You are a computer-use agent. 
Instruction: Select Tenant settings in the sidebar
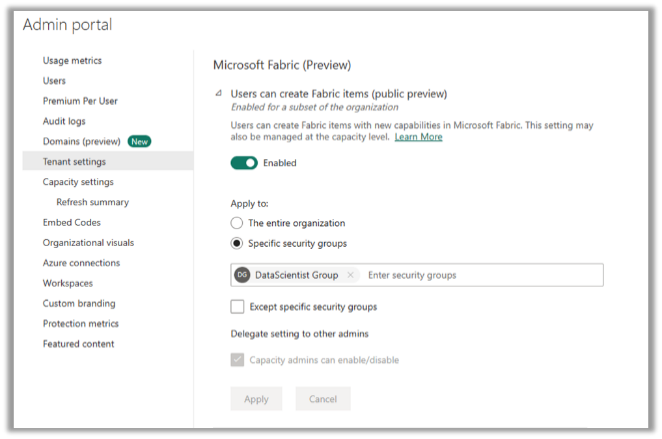(x=108, y=161)
